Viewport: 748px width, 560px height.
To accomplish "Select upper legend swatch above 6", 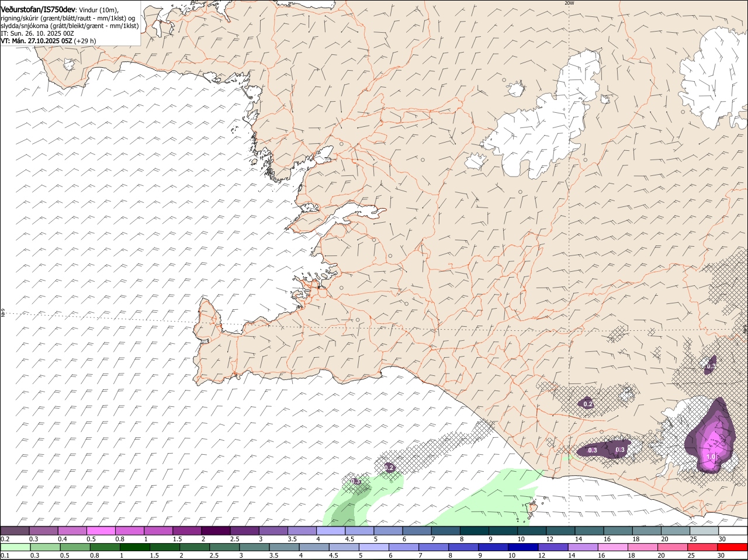I will click(x=417, y=531).
